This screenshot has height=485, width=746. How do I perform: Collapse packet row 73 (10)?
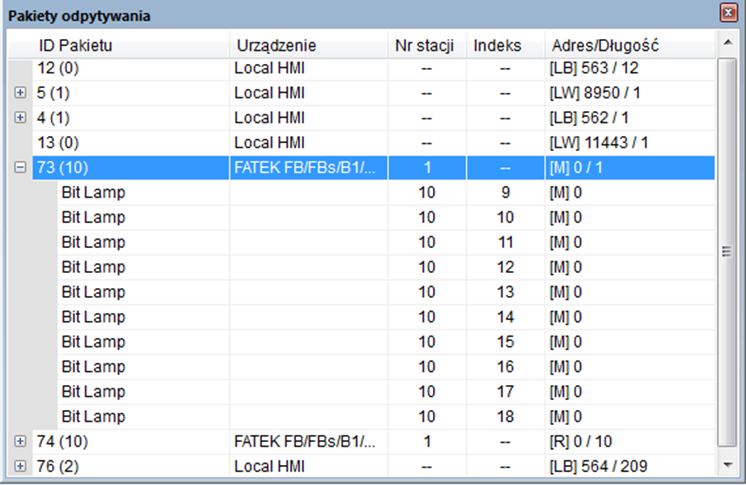tap(20, 167)
